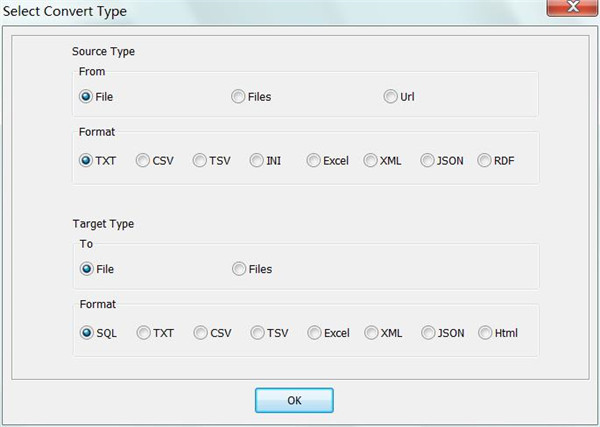Set target format to TXT
Screen dimensions: 600x427
(143, 333)
